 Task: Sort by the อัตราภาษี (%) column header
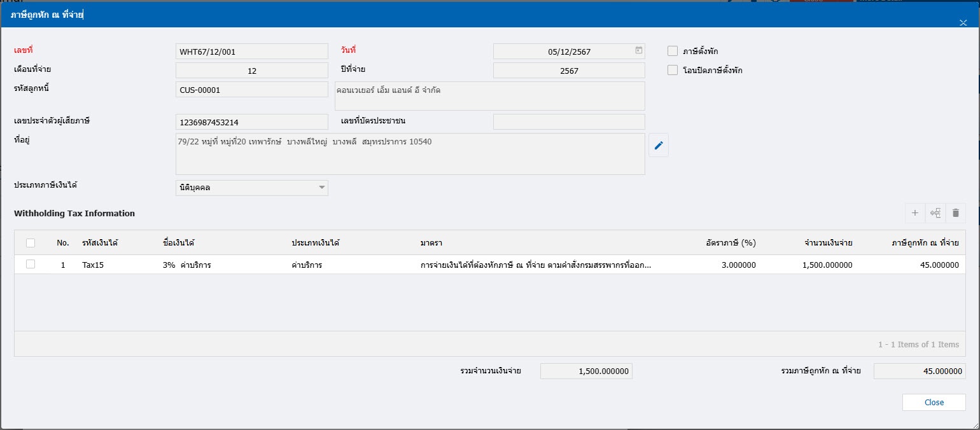730,243
